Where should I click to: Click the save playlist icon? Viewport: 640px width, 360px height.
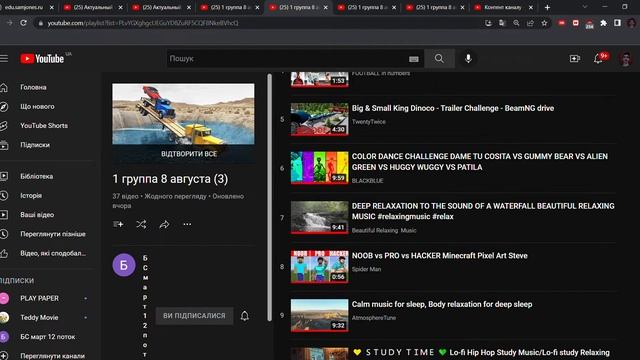[x=118, y=224]
